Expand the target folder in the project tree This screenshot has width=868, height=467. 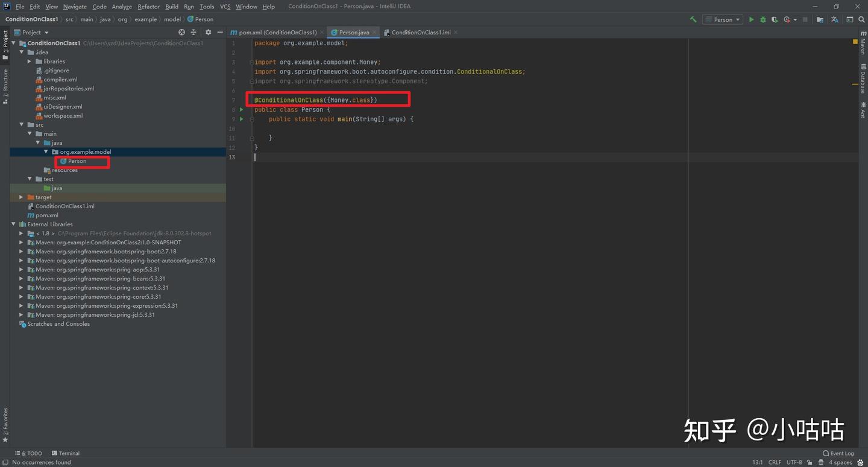coord(21,197)
